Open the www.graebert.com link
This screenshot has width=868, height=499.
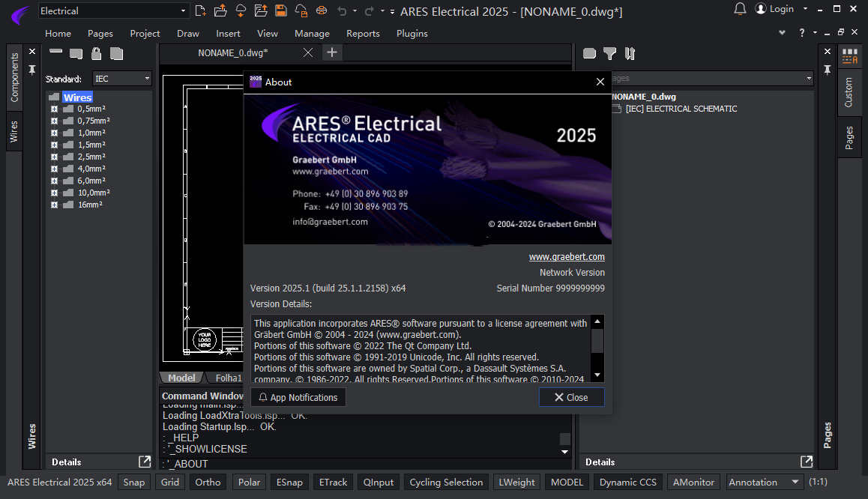tap(567, 257)
